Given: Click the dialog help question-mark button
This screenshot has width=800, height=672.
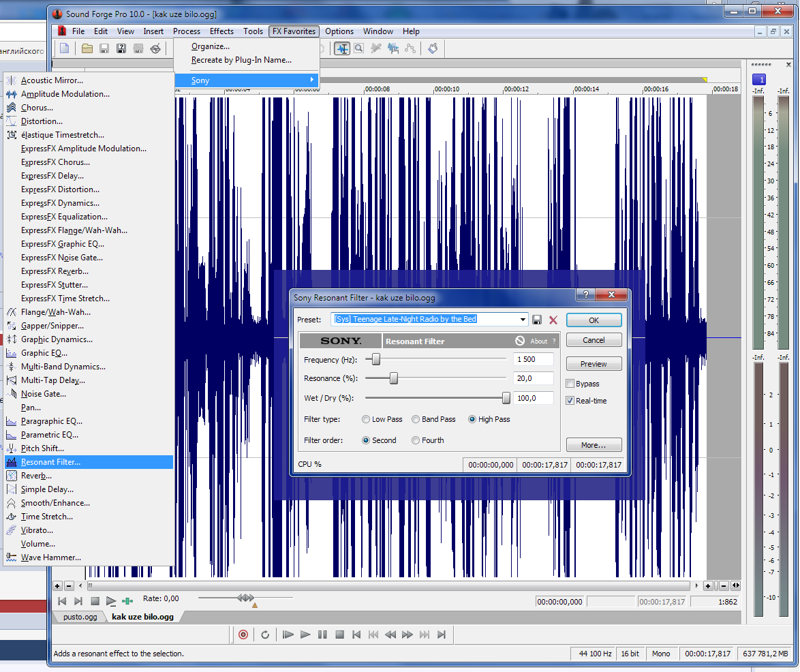Looking at the screenshot, I should pyautogui.click(x=586, y=294).
